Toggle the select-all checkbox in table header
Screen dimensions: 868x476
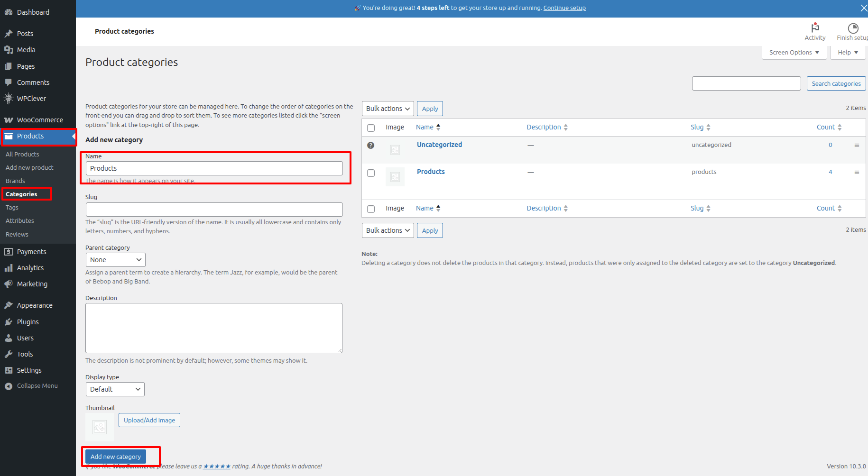(371, 128)
